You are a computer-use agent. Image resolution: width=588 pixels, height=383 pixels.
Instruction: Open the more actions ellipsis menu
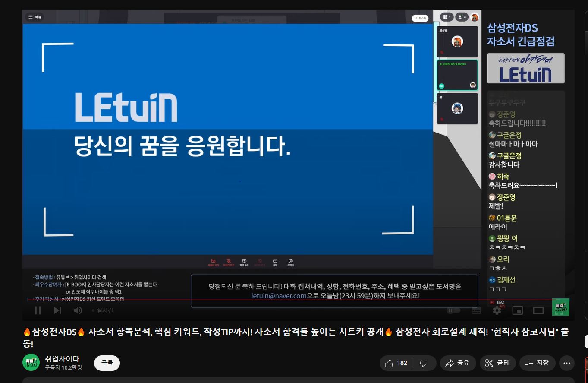[567, 363]
